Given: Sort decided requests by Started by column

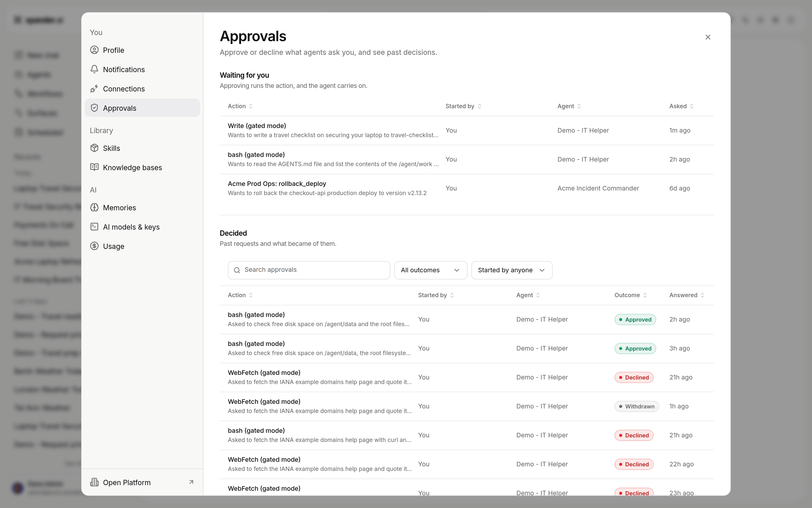Looking at the screenshot, I should pyautogui.click(x=436, y=295).
